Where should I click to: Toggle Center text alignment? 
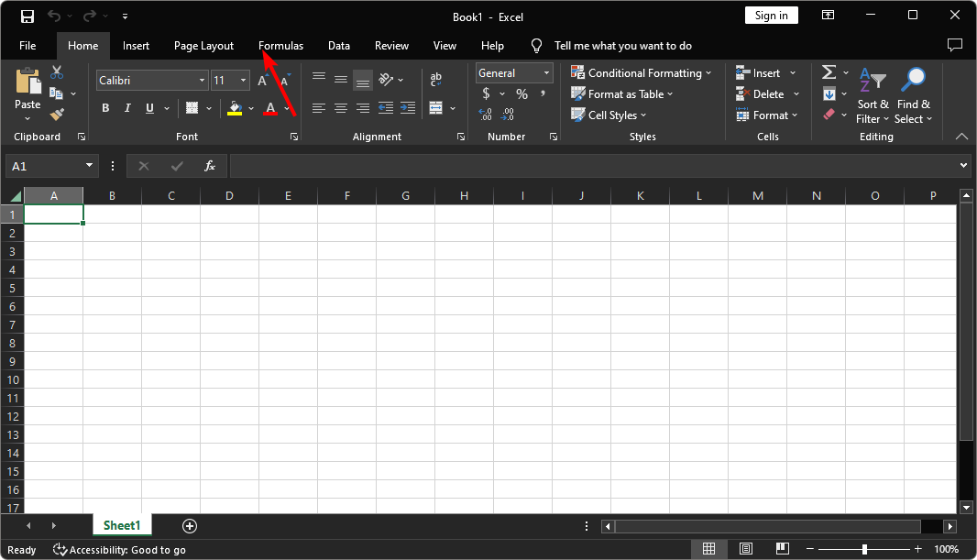pos(341,108)
